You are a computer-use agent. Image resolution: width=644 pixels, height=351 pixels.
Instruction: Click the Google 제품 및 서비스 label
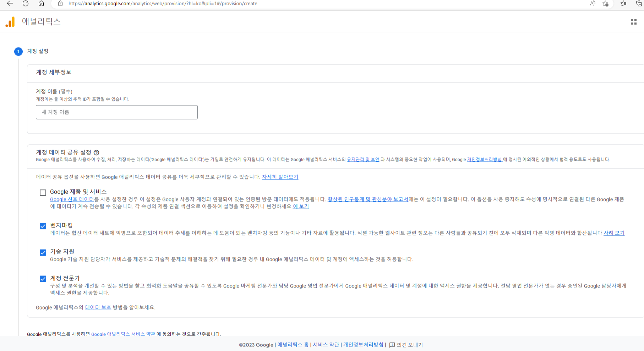78,192
